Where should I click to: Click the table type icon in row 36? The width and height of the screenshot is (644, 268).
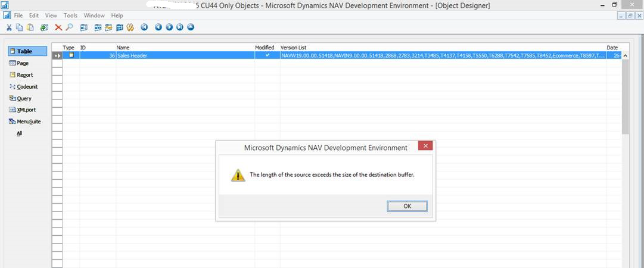pos(71,55)
